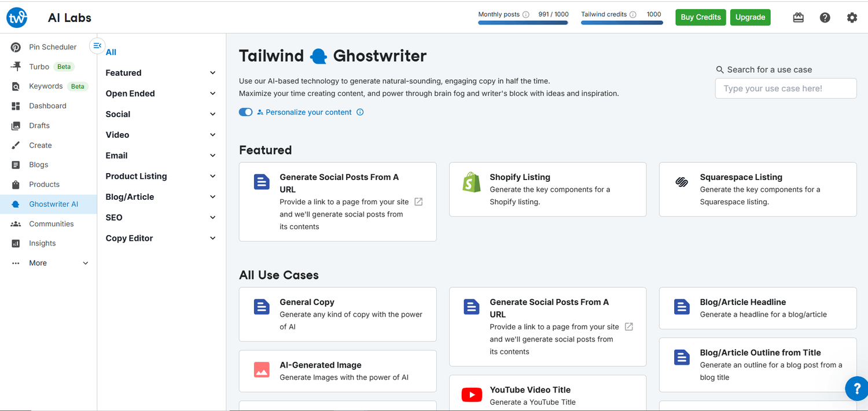
Task: Click the Personalize your content link
Action: click(x=308, y=112)
